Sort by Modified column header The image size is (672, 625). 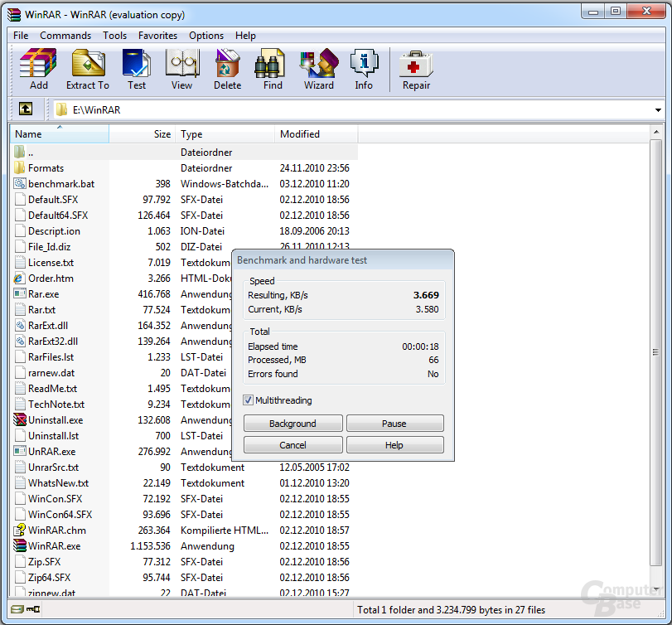pyautogui.click(x=316, y=133)
